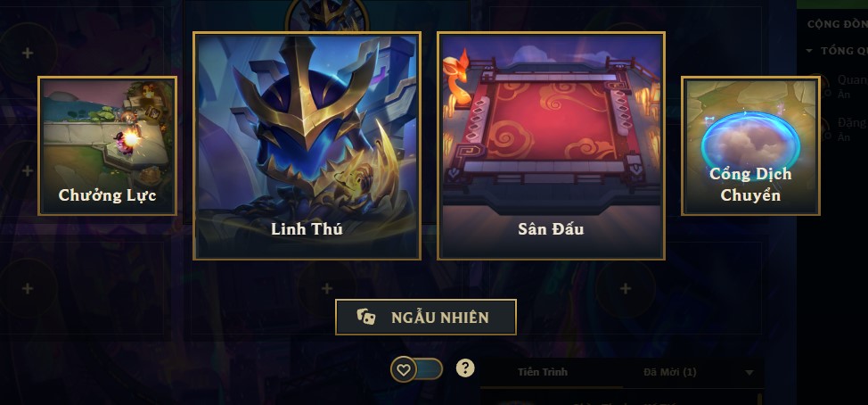Open the Cộng Đồng panel header
The width and height of the screenshot is (868, 405).
(837, 24)
